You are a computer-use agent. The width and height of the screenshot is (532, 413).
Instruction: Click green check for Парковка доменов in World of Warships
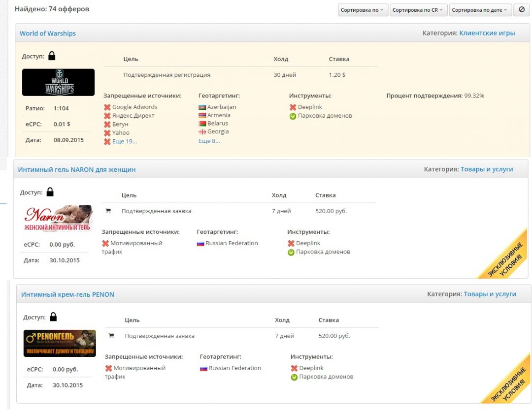tap(293, 116)
